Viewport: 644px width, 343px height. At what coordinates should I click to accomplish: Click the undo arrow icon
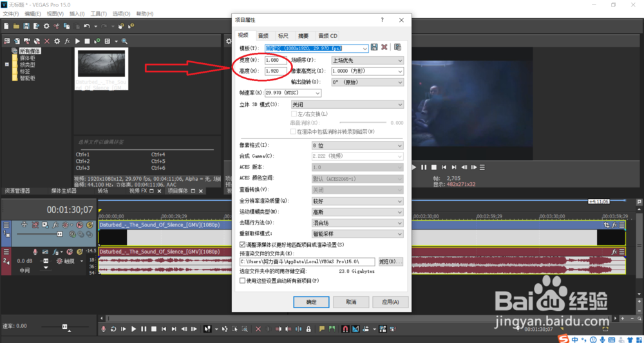click(87, 26)
